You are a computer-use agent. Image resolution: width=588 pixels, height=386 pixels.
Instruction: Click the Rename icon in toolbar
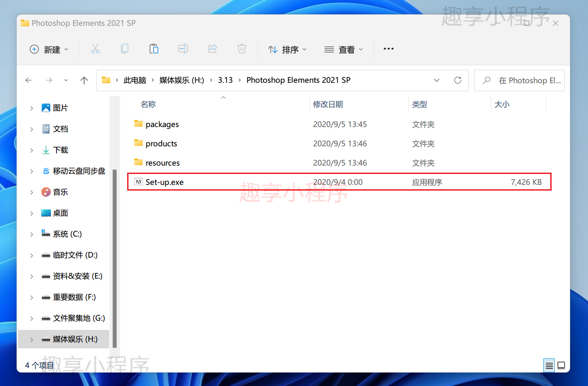pos(183,49)
